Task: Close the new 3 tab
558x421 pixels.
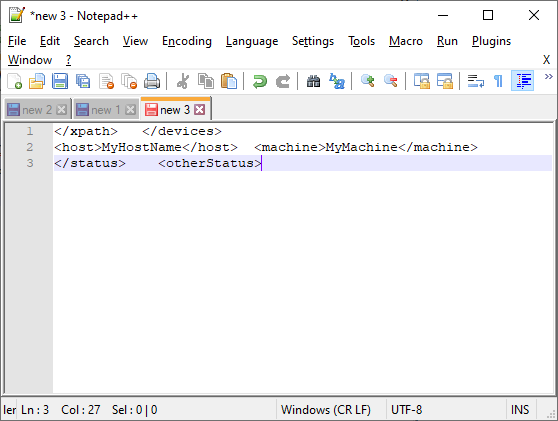Action: click(x=199, y=110)
